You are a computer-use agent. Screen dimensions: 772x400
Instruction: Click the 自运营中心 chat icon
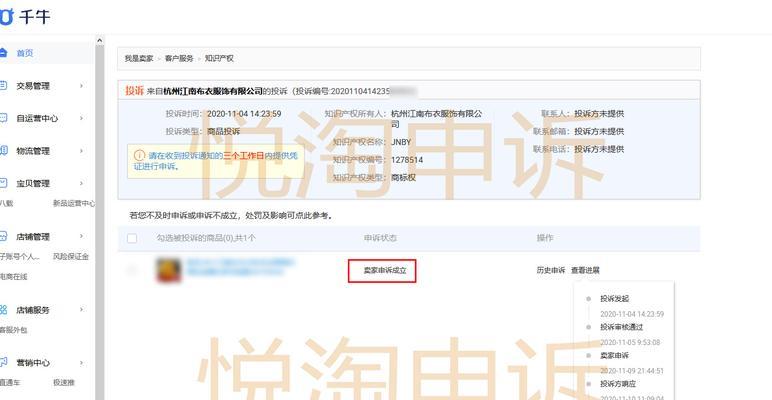[x=3, y=118]
